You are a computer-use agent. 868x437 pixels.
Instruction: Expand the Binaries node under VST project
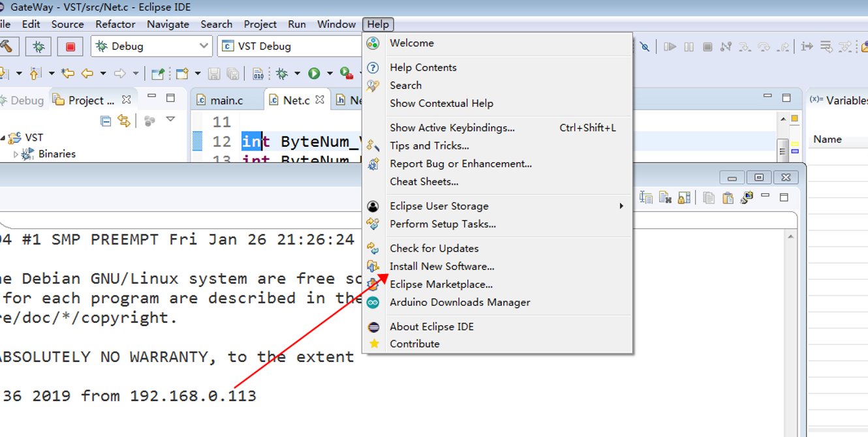coord(14,153)
